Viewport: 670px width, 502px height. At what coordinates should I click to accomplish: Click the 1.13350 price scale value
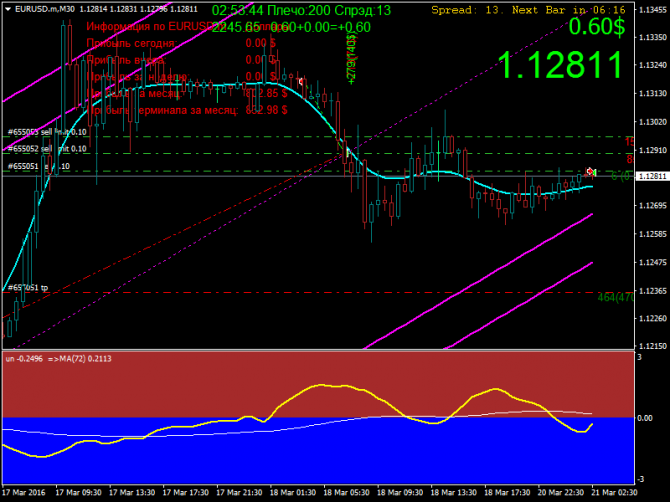tap(652, 38)
